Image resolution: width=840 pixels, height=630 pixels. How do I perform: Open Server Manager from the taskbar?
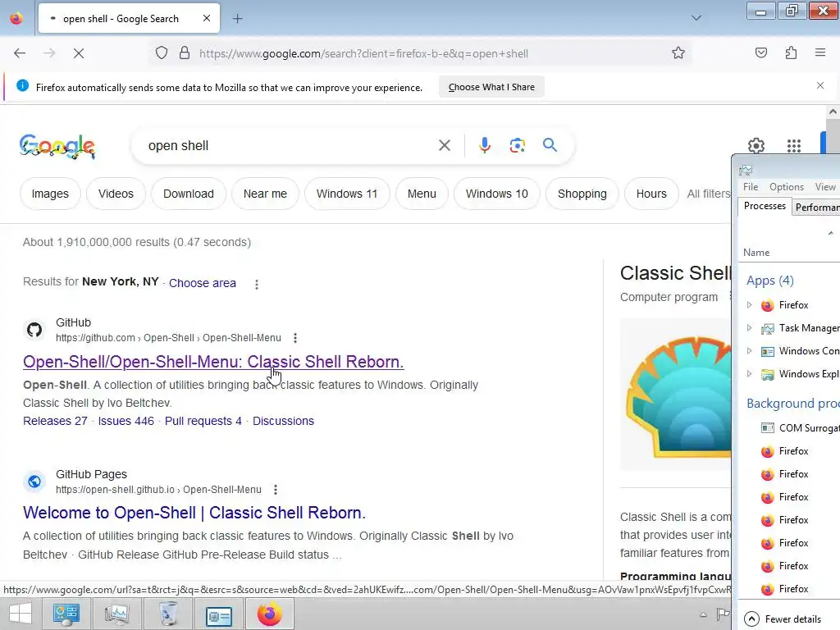(x=66, y=614)
